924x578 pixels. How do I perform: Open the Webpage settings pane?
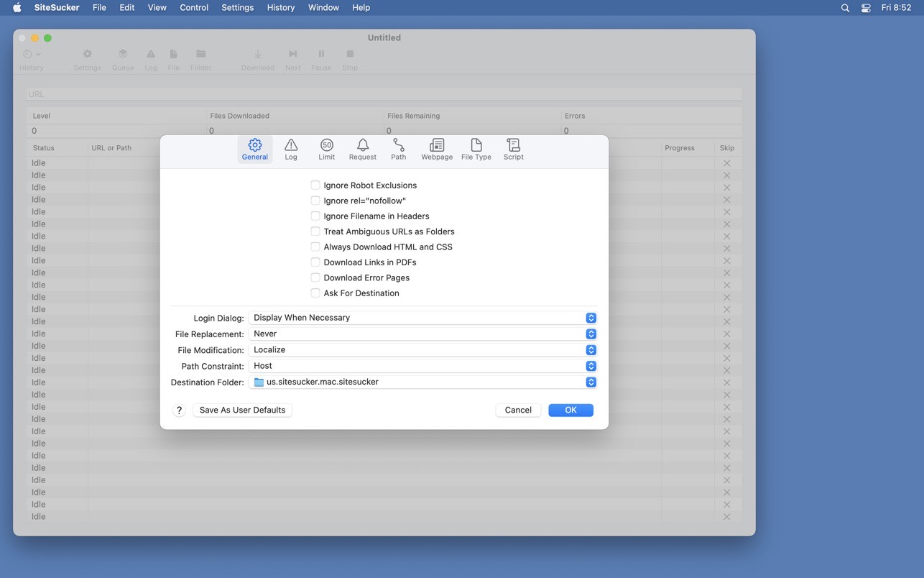[437, 150]
